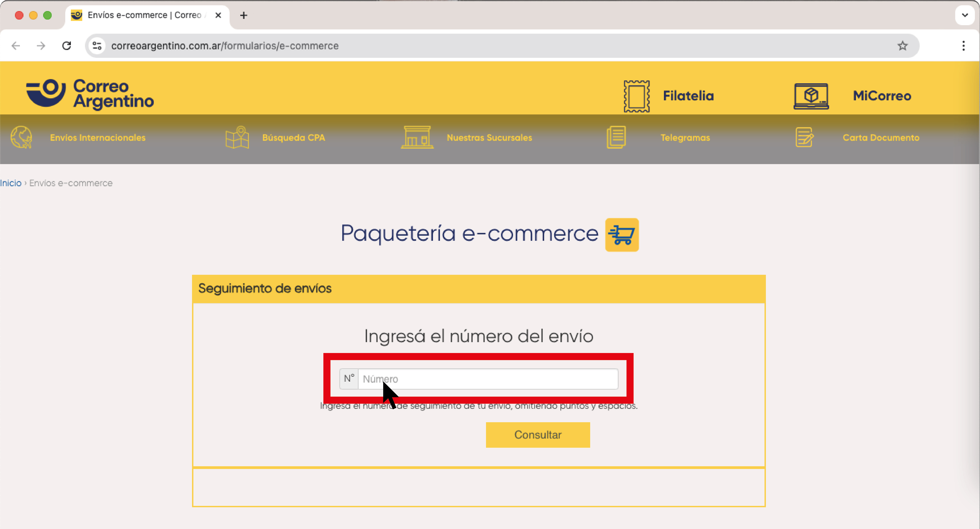Focus the Número tracking input field

[488, 379]
